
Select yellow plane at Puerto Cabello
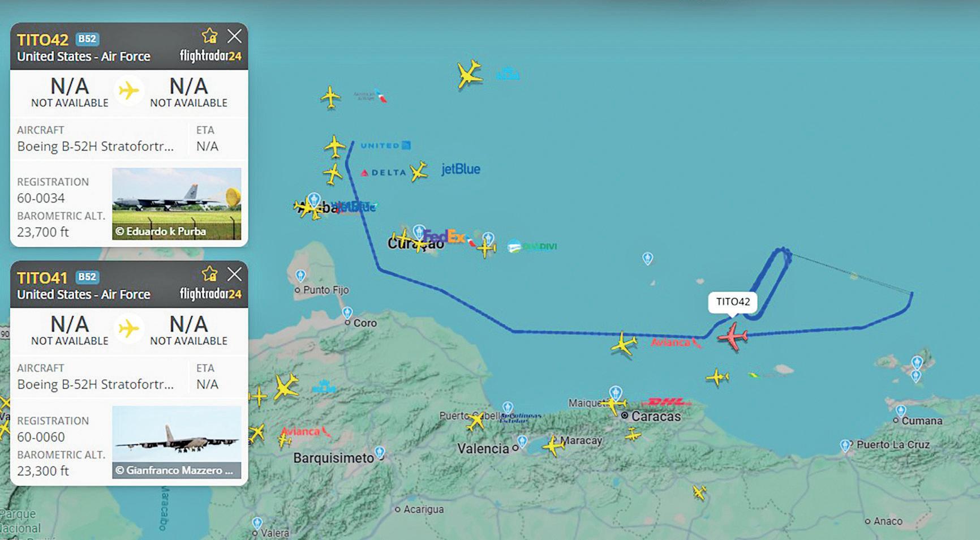476,421
